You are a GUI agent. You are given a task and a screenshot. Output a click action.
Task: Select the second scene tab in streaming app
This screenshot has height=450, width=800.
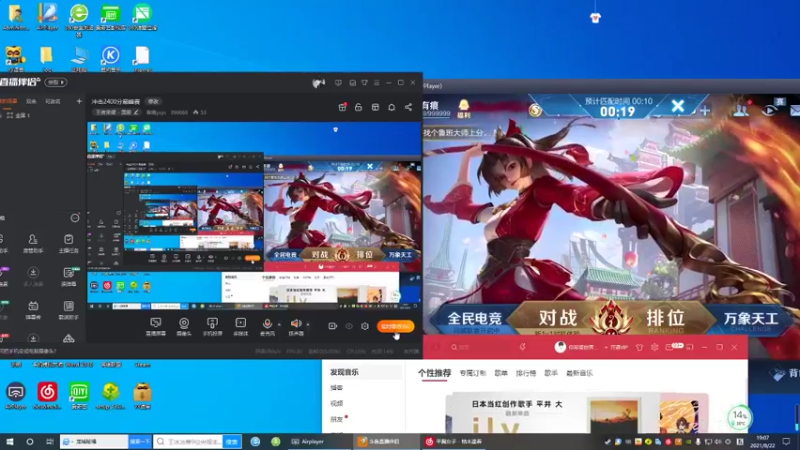pyautogui.click(x=31, y=102)
